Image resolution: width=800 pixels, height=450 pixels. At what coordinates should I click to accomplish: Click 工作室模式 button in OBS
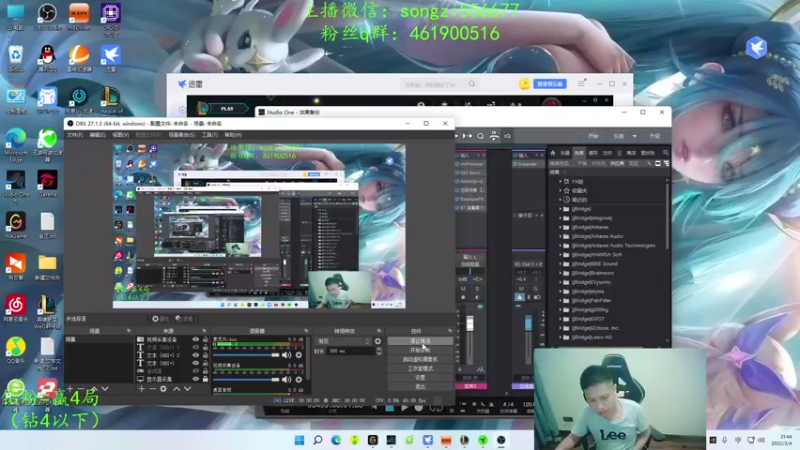(420, 368)
